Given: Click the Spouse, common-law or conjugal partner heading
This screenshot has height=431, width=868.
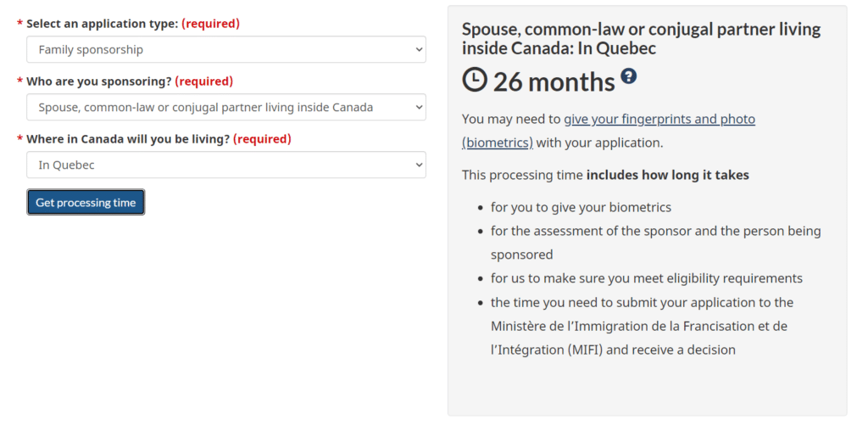Looking at the screenshot, I should point(641,38).
